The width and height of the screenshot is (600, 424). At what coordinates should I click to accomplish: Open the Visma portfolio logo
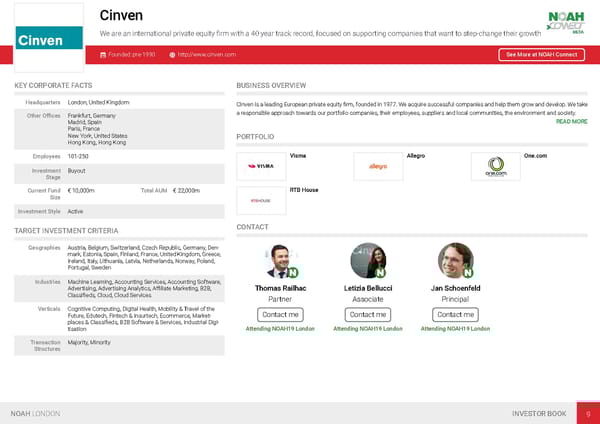260,166
